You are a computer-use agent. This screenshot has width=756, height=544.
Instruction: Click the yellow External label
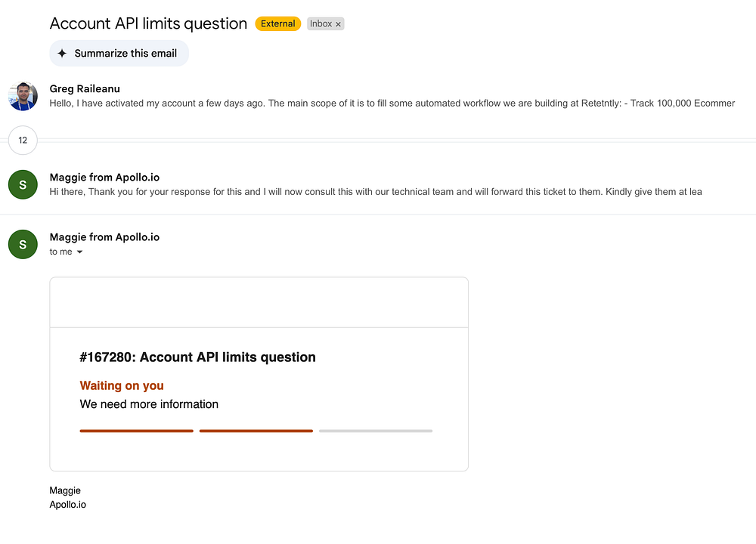pyautogui.click(x=278, y=24)
